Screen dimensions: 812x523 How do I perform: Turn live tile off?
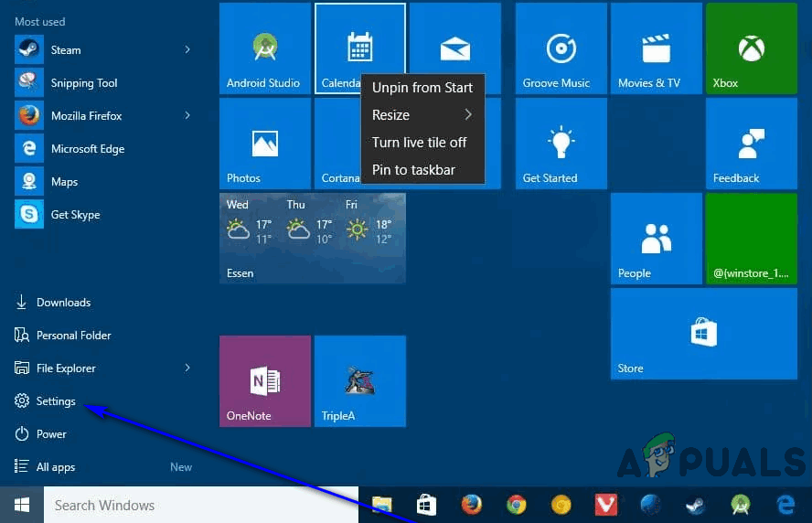pos(419,143)
